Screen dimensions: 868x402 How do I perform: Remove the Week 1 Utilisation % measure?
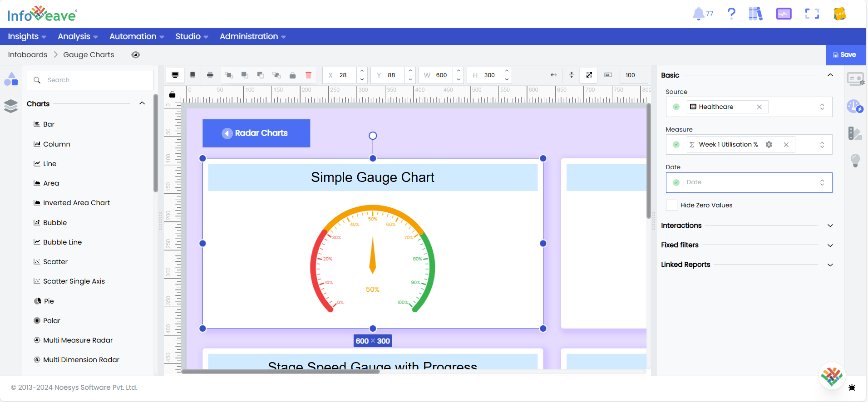click(786, 145)
